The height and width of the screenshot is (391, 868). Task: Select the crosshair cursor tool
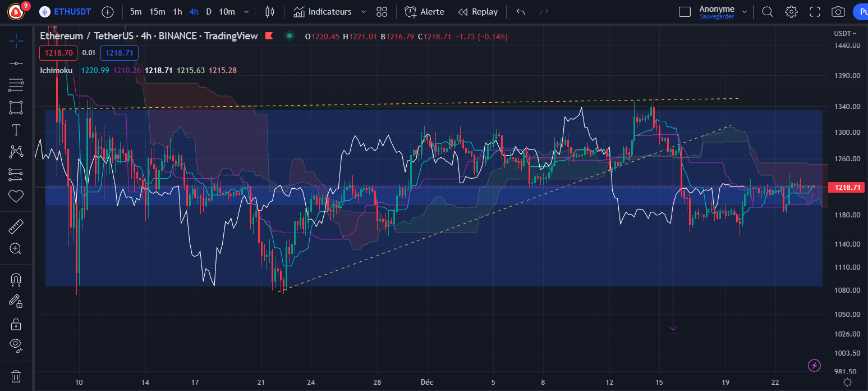(16, 40)
